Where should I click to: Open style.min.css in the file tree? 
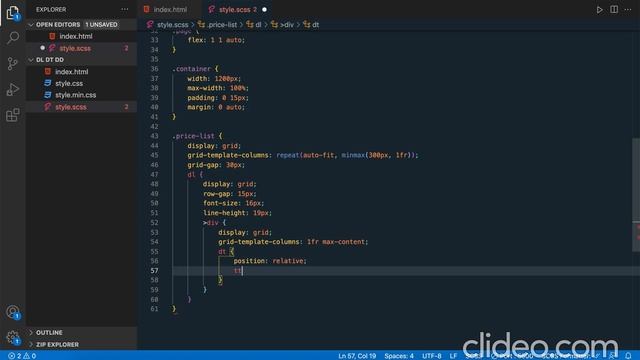pyautogui.click(x=76, y=95)
